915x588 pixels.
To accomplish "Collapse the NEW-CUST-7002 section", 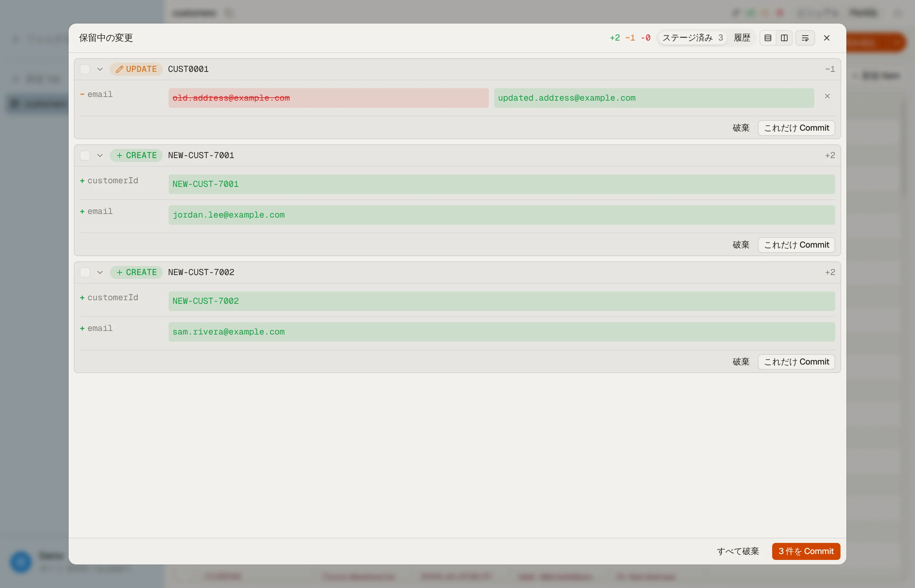I will coord(100,272).
